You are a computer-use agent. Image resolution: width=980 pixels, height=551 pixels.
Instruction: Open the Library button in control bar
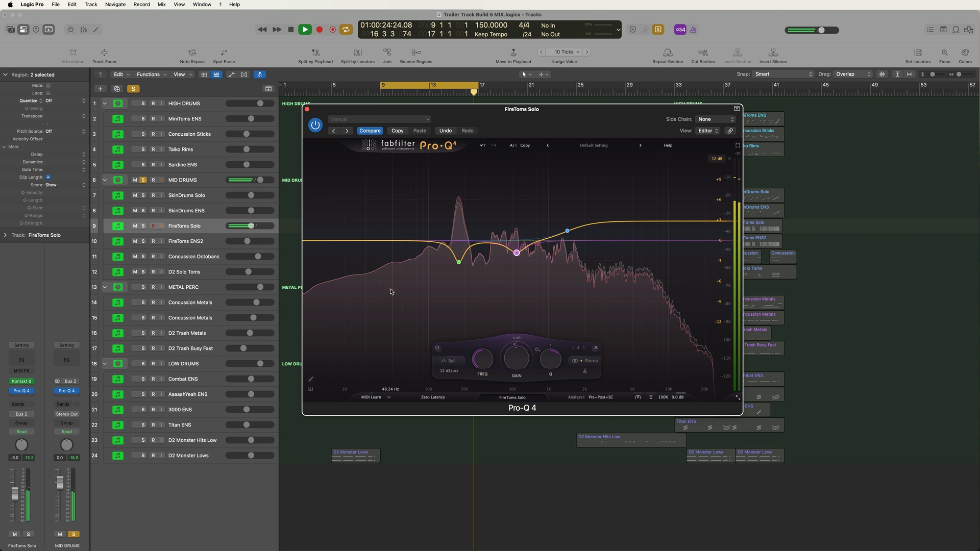pos(10,30)
